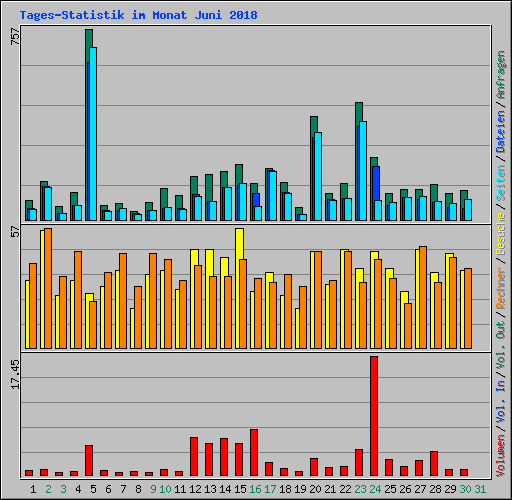Select the legend label 'Dateien'
The image size is (512, 500).
501,132
